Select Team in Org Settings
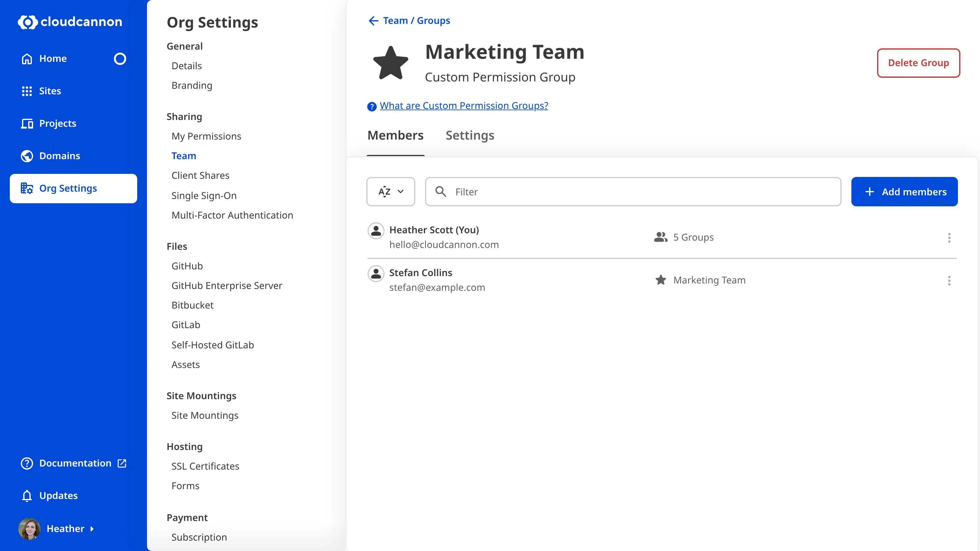Image resolution: width=980 pixels, height=551 pixels. pos(184,156)
